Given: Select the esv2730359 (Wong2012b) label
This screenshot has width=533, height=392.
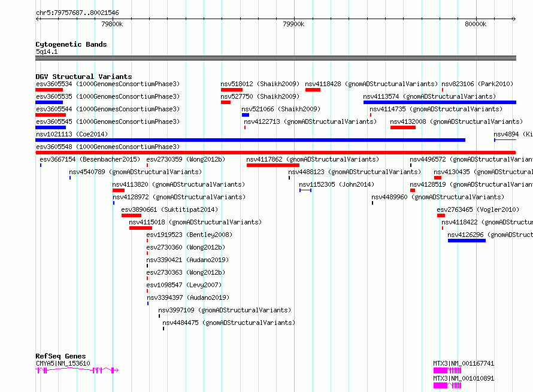Looking at the screenshot, I should pyautogui.click(x=186, y=159).
